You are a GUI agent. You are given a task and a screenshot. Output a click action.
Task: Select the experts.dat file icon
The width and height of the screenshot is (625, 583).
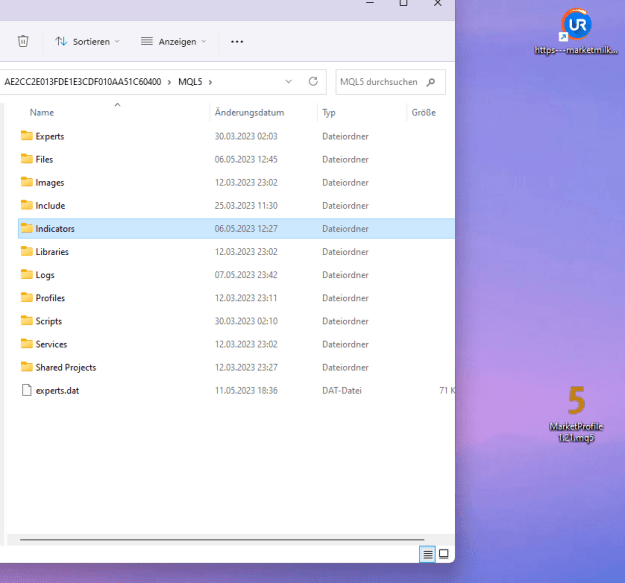click(x=27, y=390)
